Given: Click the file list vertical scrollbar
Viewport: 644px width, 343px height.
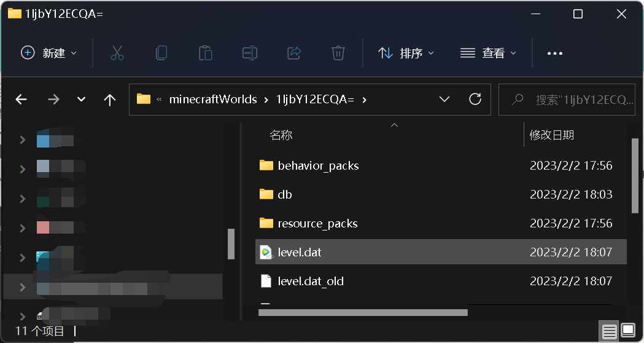Looking at the screenshot, I should [x=635, y=176].
